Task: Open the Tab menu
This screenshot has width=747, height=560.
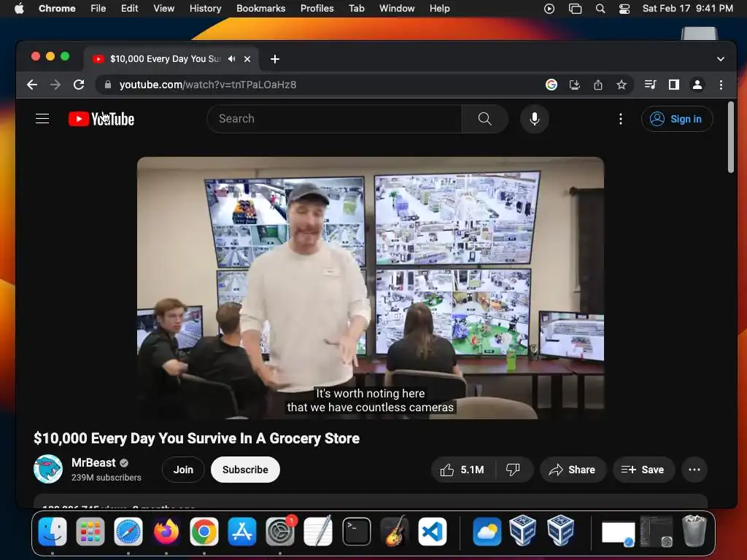Action: (x=356, y=8)
